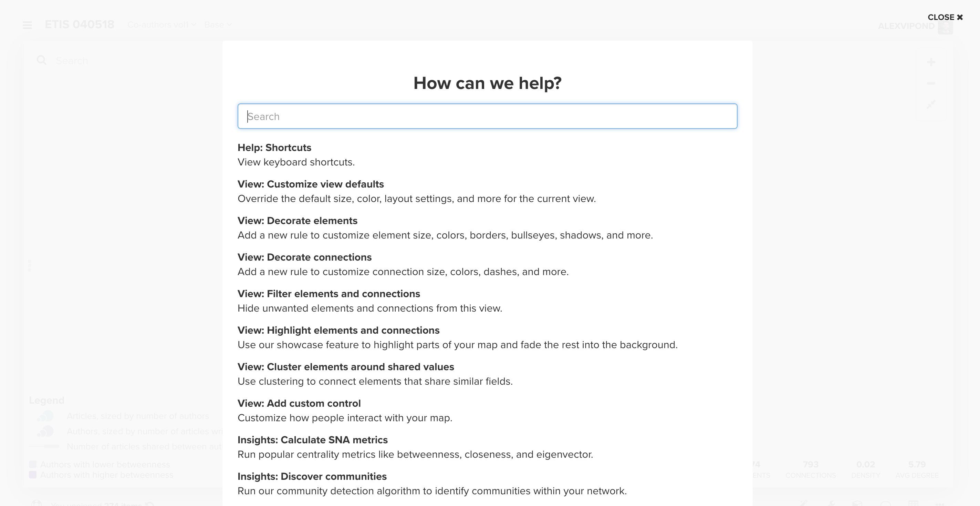Expand the Base view dropdown
980x506 pixels.
(x=218, y=25)
